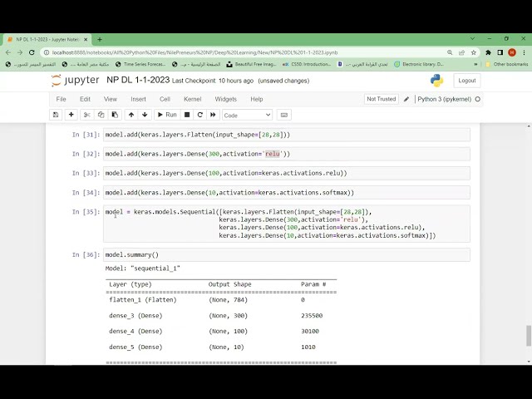
Task: Click the 235500 param value in summary
Action: 312,316
